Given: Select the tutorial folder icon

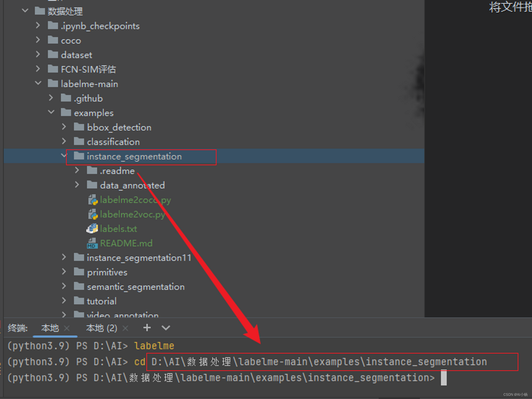Looking at the screenshot, I should coord(79,301).
